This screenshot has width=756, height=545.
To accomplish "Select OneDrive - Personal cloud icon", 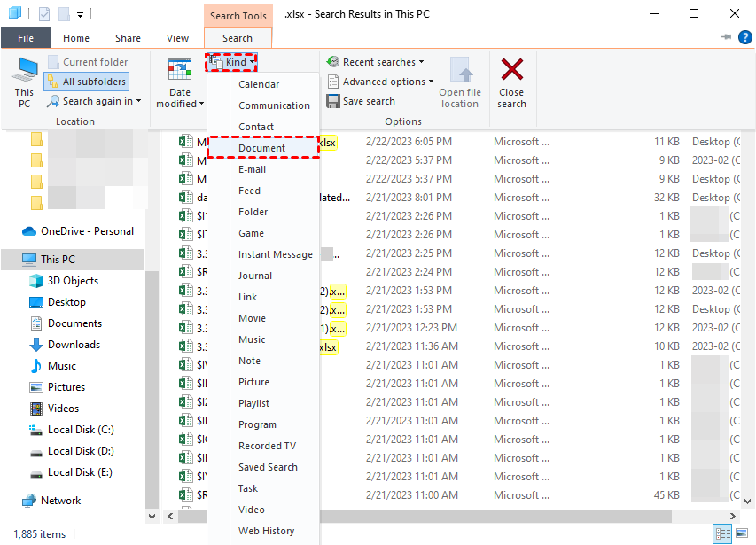I will point(27,231).
